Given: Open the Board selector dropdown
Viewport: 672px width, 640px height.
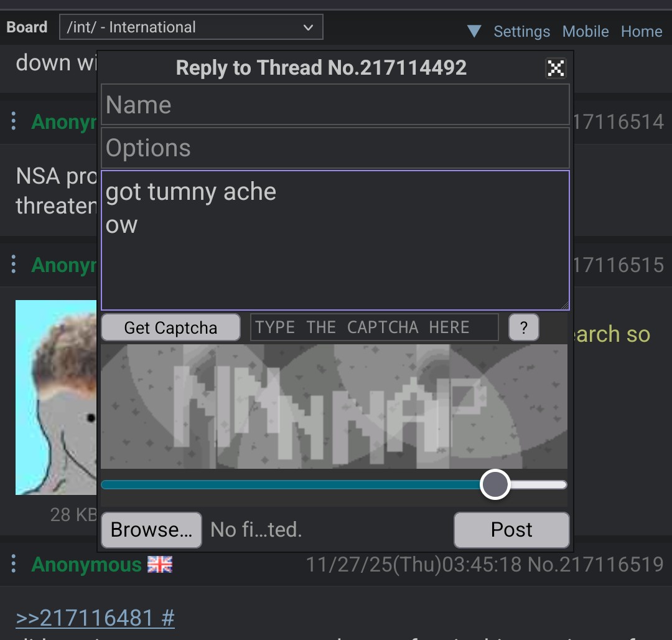Looking at the screenshot, I should 191,27.
